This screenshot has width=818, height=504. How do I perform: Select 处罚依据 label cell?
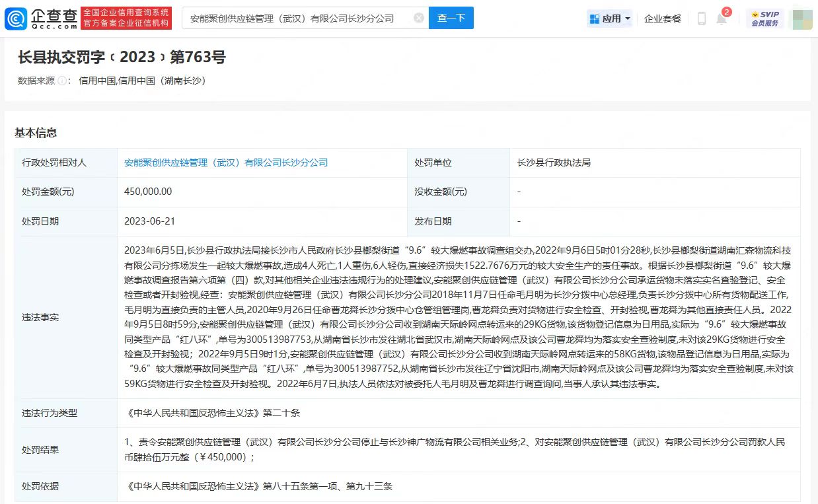pos(66,486)
